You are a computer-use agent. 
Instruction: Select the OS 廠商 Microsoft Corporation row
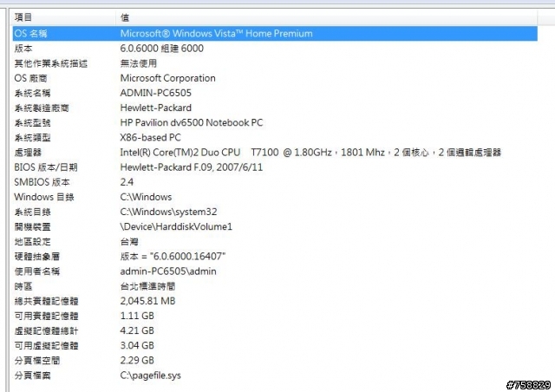(275, 78)
